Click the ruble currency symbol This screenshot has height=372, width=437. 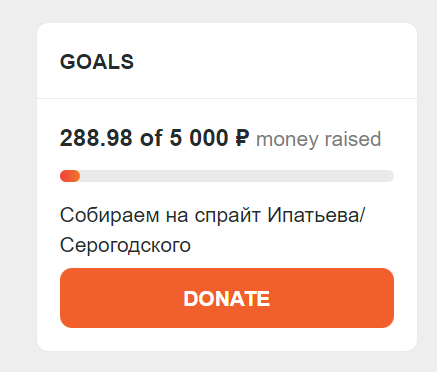[x=242, y=138]
